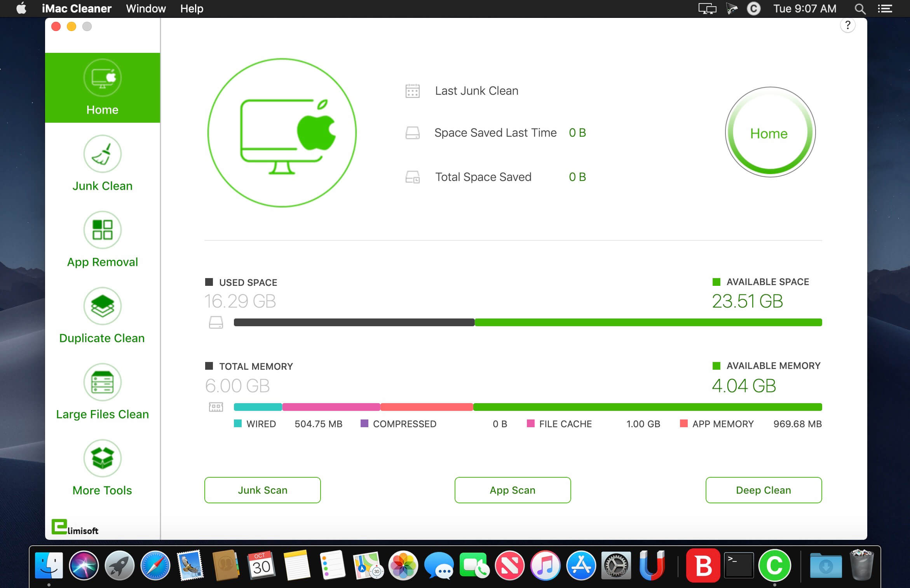The width and height of the screenshot is (910, 588).
Task: Open the Junk Clean broom icon
Action: coord(102,154)
